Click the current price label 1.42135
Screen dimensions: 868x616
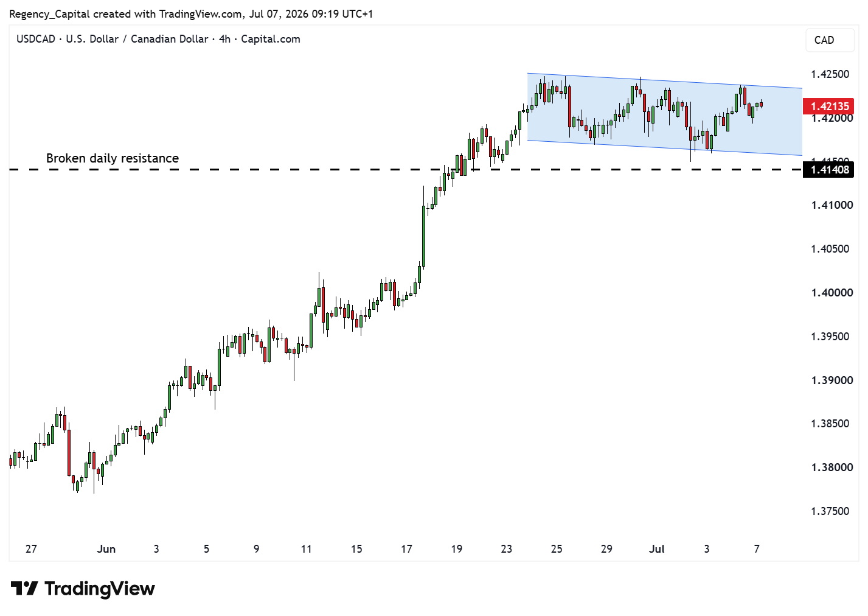tap(828, 107)
